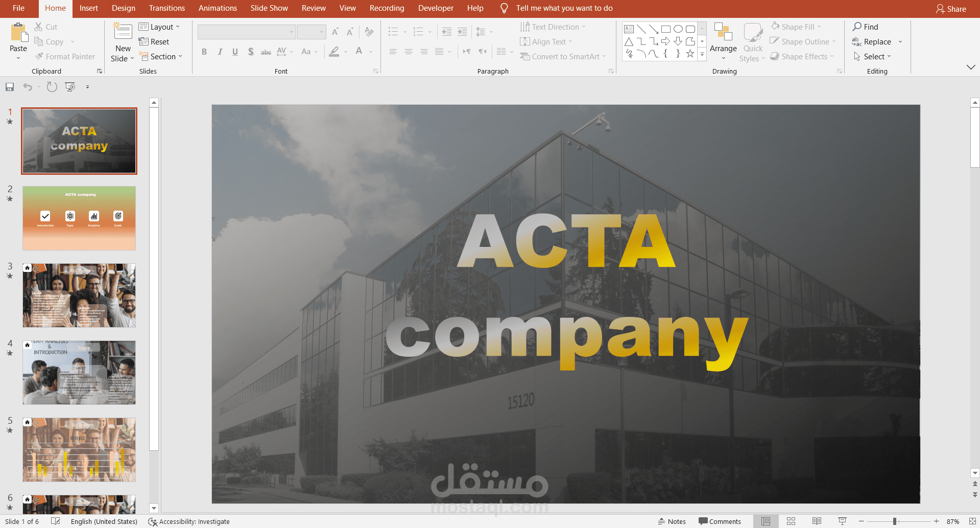
Task: Open the Arrange menu
Action: tap(723, 41)
